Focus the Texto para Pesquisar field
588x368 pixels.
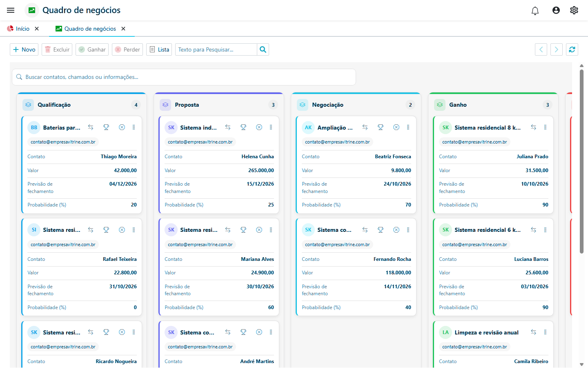pyautogui.click(x=216, y=49)
